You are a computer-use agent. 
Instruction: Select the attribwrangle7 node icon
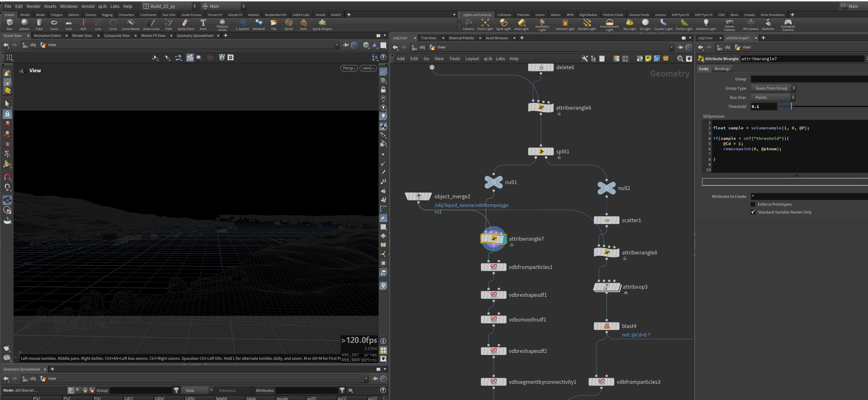click(x=494, y=239)
